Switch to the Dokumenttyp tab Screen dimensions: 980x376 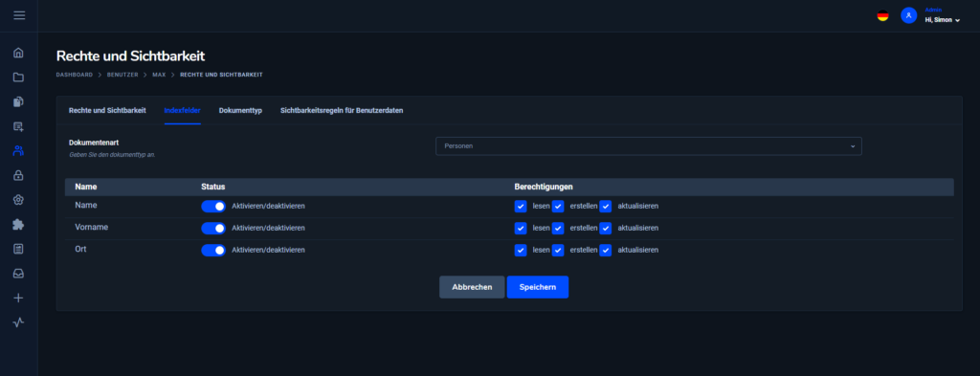tap(240, 111)
